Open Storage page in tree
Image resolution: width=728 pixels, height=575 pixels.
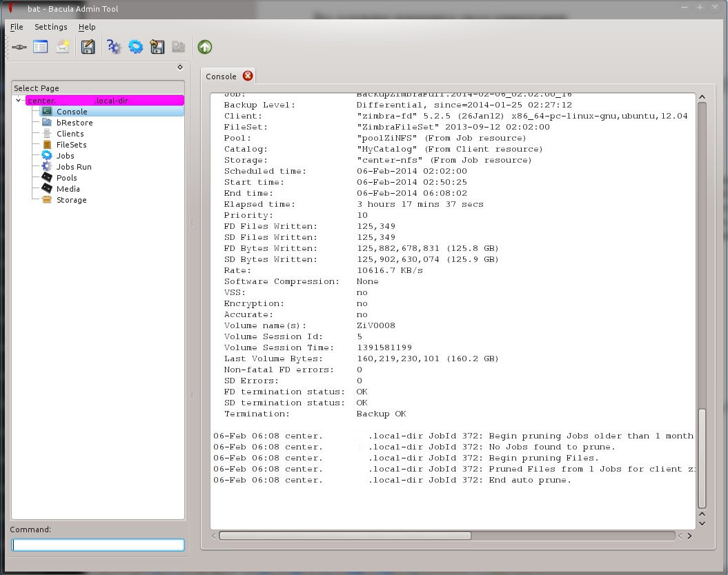[71, 201]
